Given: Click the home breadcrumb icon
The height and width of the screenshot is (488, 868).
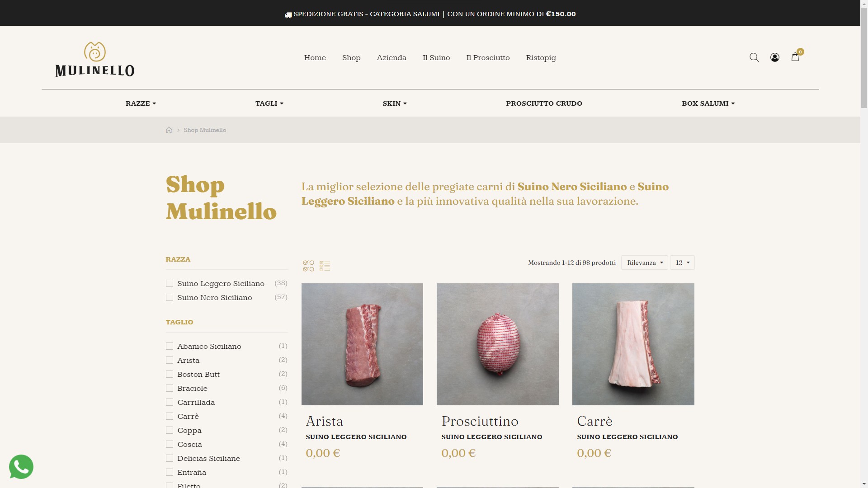Looking at the screenshot, I should click(x=169, y=130).
